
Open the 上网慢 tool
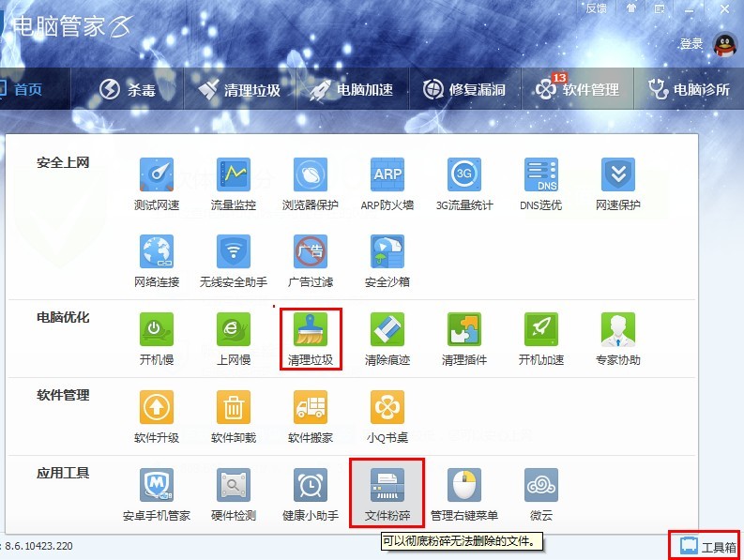point(234,339)
